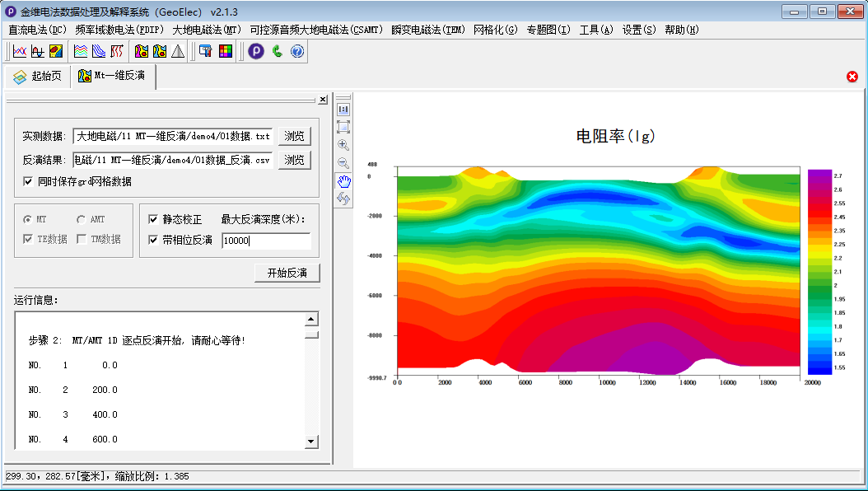868x491 pixels.
Task: Click the run info scrollbar up arrow
Action: tap(311, 319)
